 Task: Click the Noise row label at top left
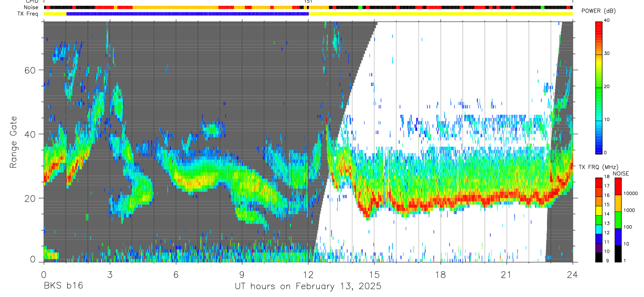(31, 8)
